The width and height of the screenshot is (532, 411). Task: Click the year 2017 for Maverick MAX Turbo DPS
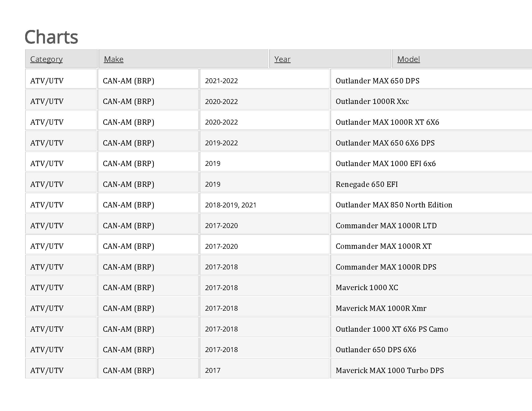pyautogui.click(x=265, y=368)
